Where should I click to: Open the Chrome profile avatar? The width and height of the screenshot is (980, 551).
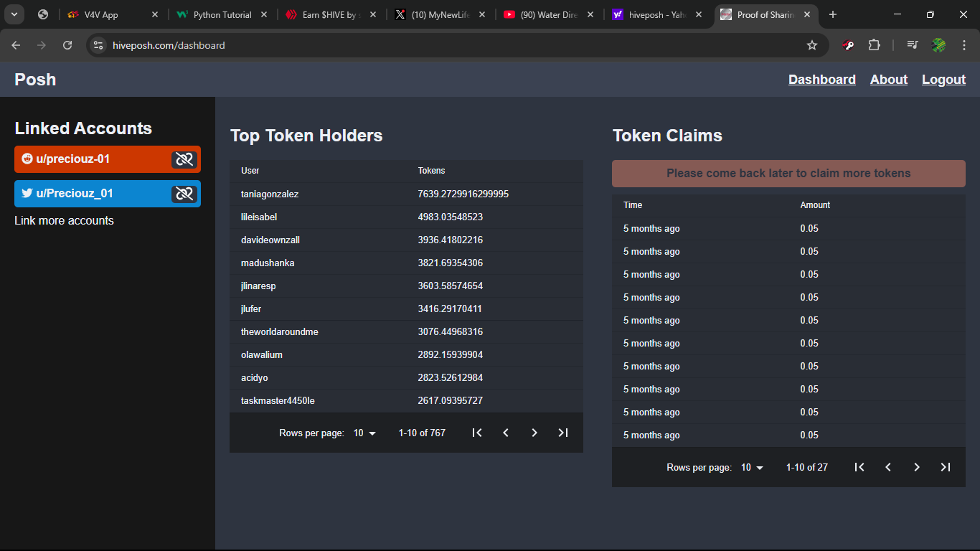tap(938, 45)
